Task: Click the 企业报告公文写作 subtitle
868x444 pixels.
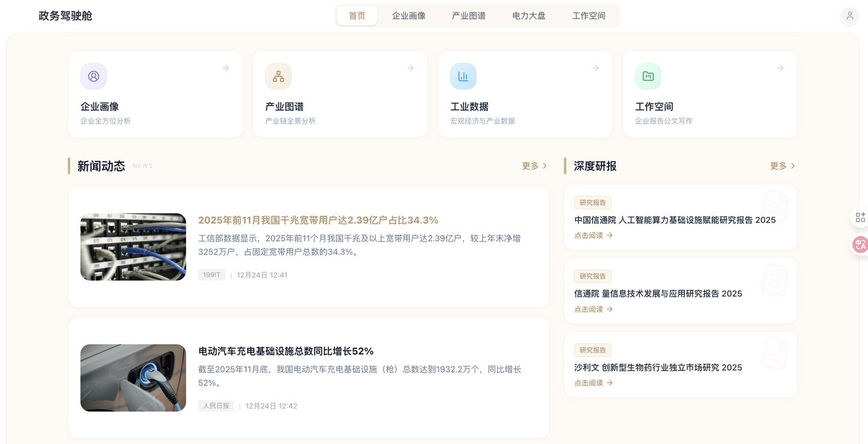Action: pyautogui.click(x=664, y=121)
